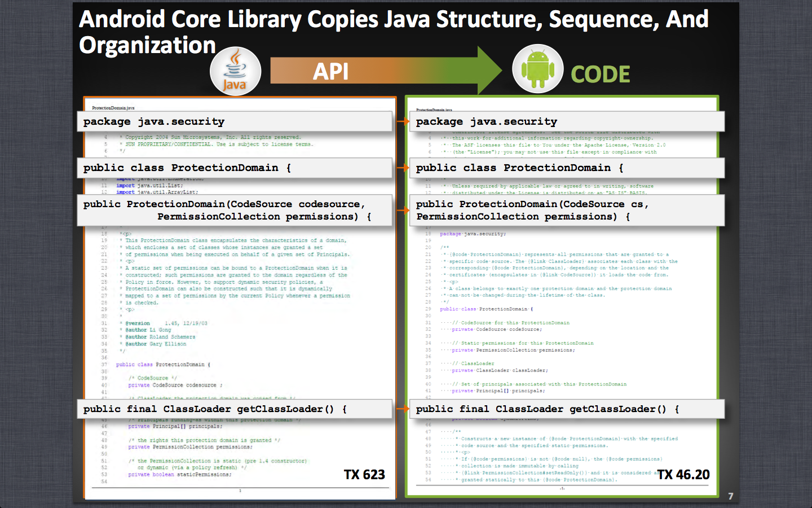Select 'package java.security' callout in Android document
The image size is (812, 508).
567,121
